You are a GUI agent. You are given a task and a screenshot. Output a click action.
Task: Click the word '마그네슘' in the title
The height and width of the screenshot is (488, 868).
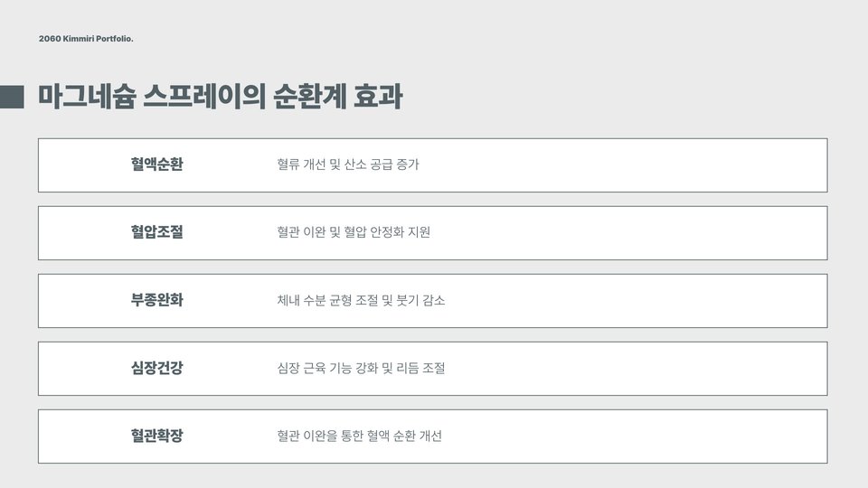[x=87, y=97]
